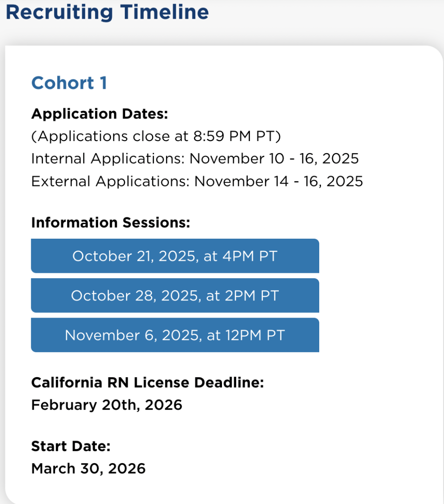Select the October 28, 2025 at 2PM session
Screen dimensions: 444x504
[175, 295]
